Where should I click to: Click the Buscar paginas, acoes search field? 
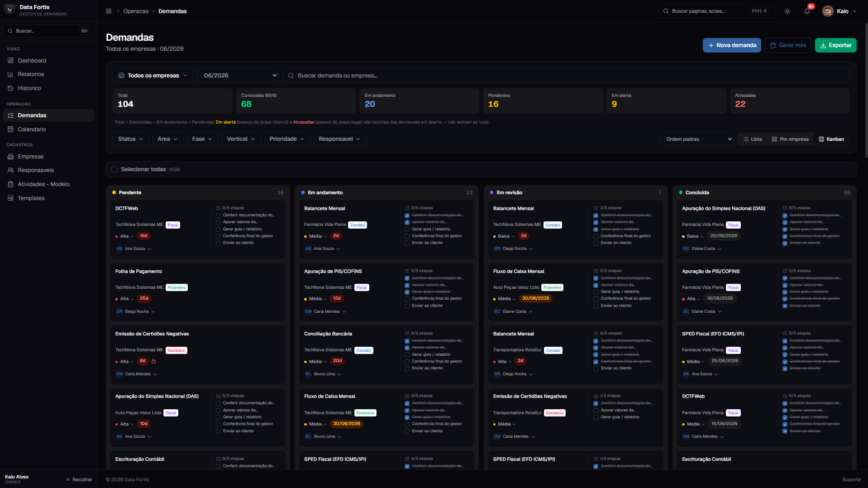[x=716, y=11]
